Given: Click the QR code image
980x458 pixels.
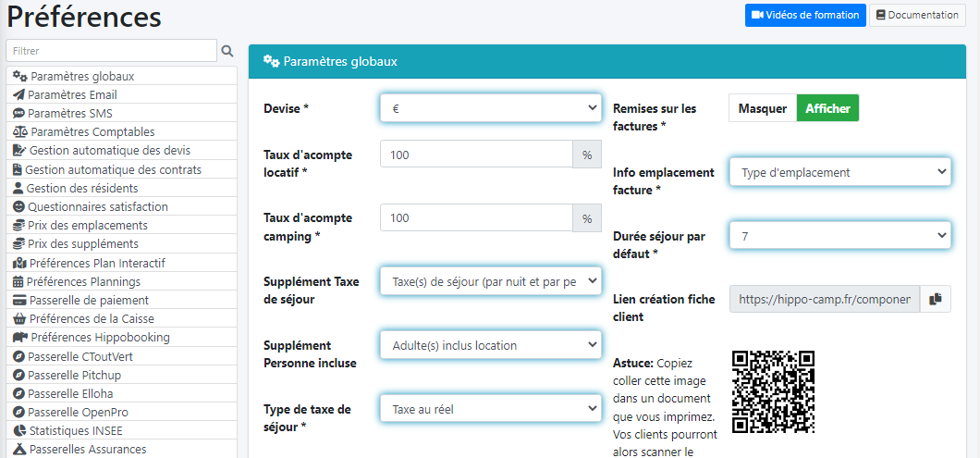Looking at the screenshot, I should coord(773,391).
